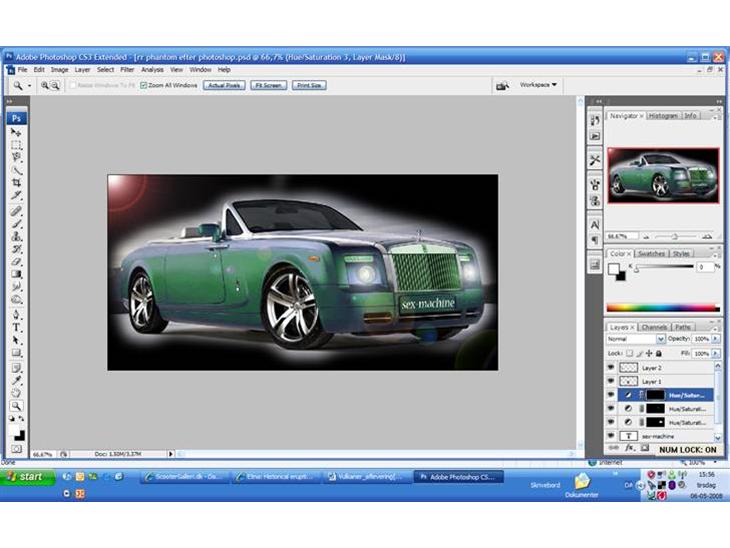730x548 pixels.
Task: Select the Eraser tool
Action: pos(17,262)
